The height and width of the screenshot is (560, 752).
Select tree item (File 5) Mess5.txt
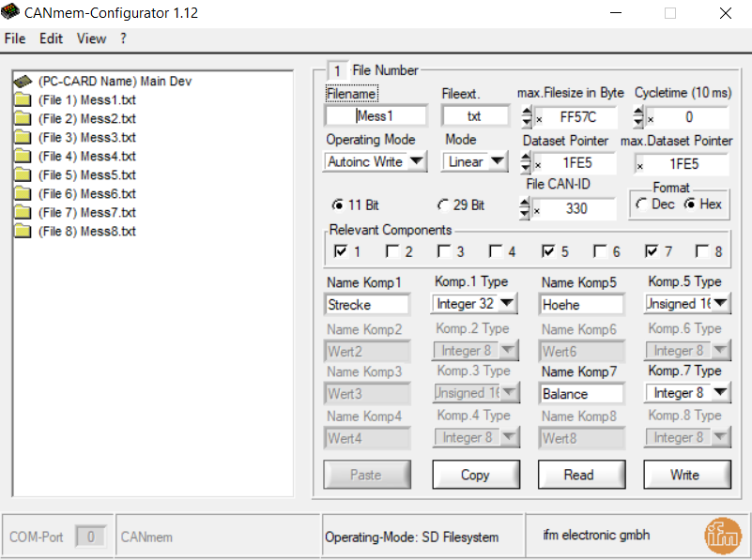tap(86, 174)
